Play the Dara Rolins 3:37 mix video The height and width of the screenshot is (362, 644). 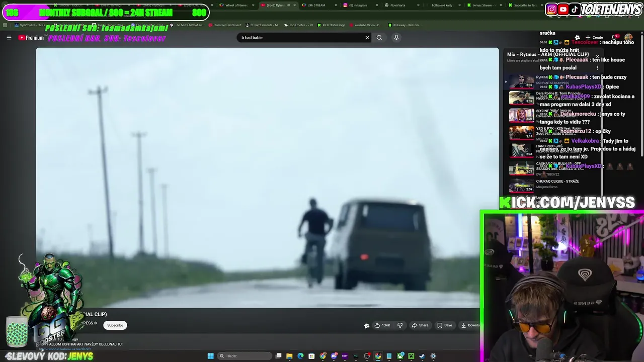[521, 98]
